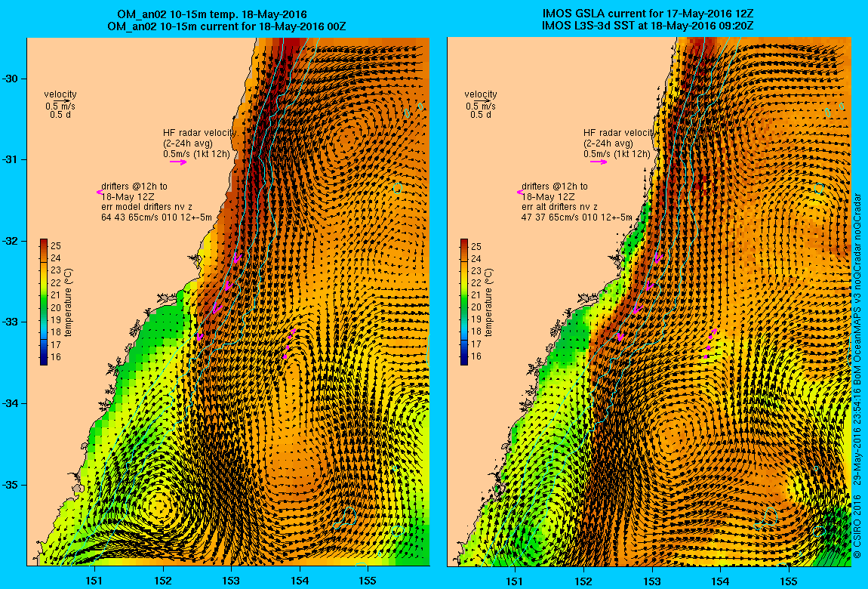
Task: Select subtitle 'IMOS L3S-3d SST at 18-May-2016 09:20Z'
Action: click(648, 26)
